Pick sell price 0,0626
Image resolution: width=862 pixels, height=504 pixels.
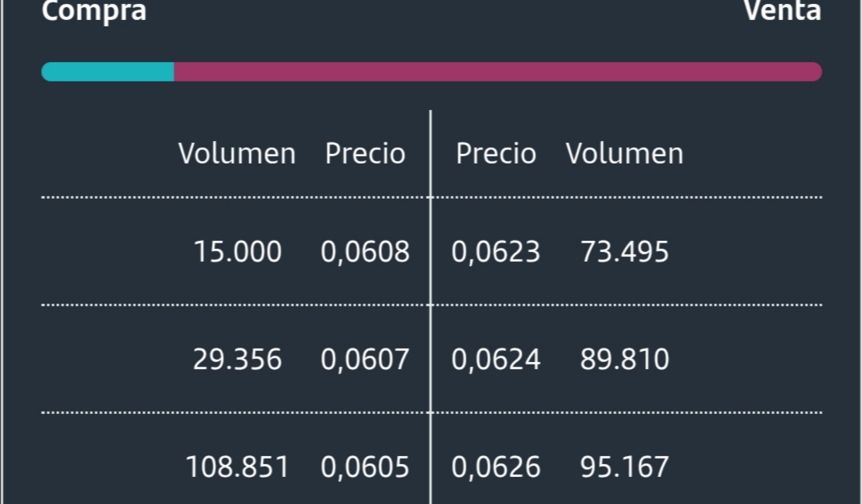496,467
